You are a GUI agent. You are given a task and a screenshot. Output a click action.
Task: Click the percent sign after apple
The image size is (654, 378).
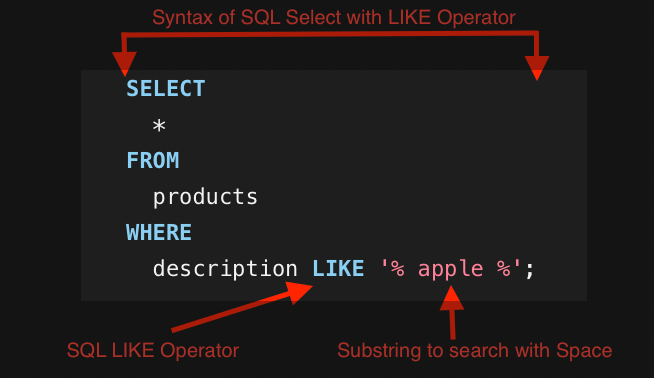point(504,268)
